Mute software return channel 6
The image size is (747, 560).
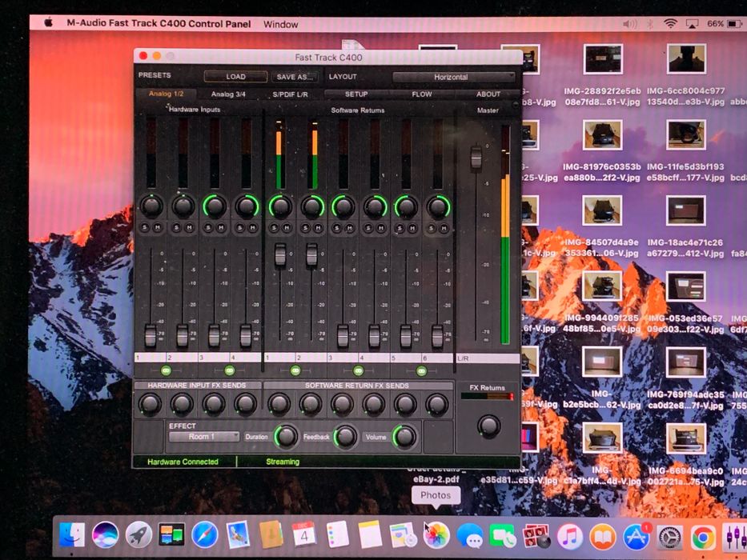pyautogui.click(x=444, y=229)
